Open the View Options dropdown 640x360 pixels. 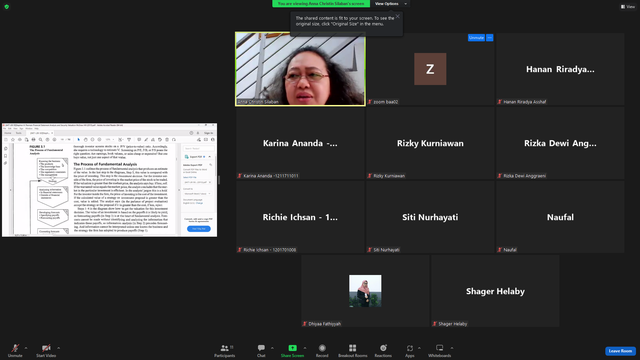click(391, 4)
